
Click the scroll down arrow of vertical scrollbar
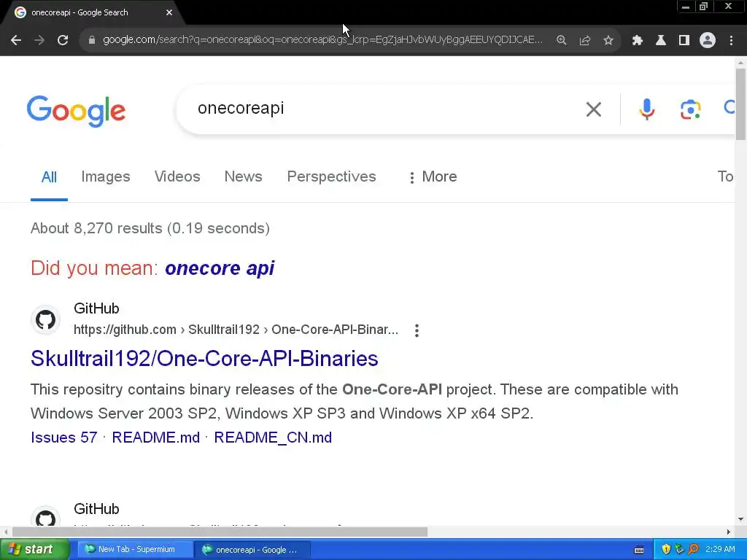coord(740,519)
